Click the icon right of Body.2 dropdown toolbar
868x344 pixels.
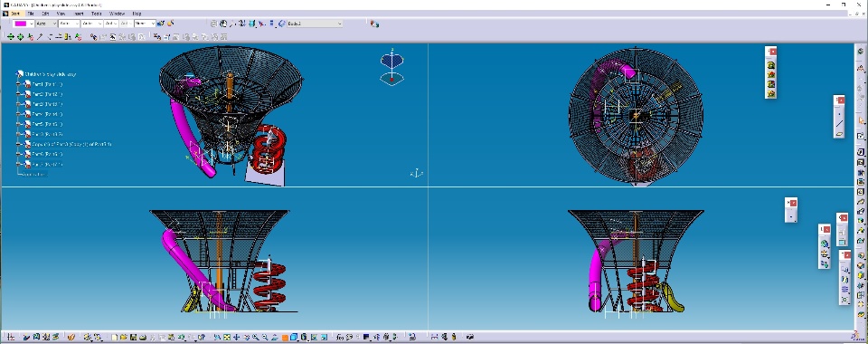coord(374,24)
